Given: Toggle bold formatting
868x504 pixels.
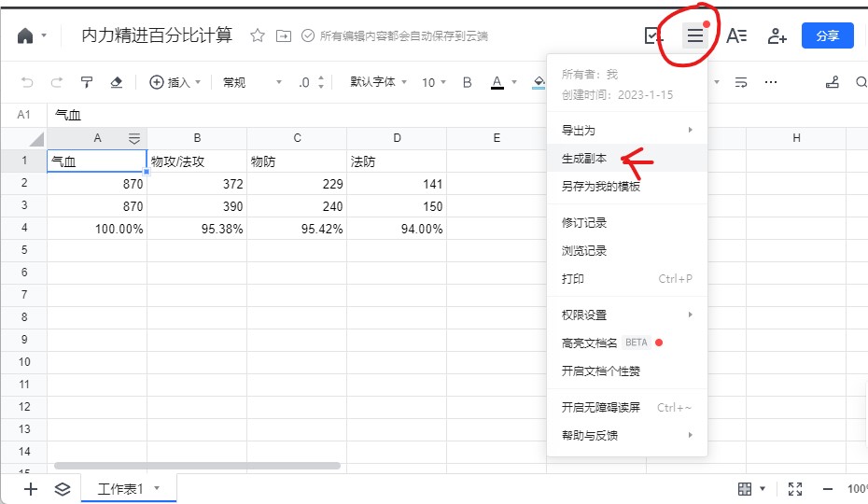Looking at the screenshot, I should (468, 82).
